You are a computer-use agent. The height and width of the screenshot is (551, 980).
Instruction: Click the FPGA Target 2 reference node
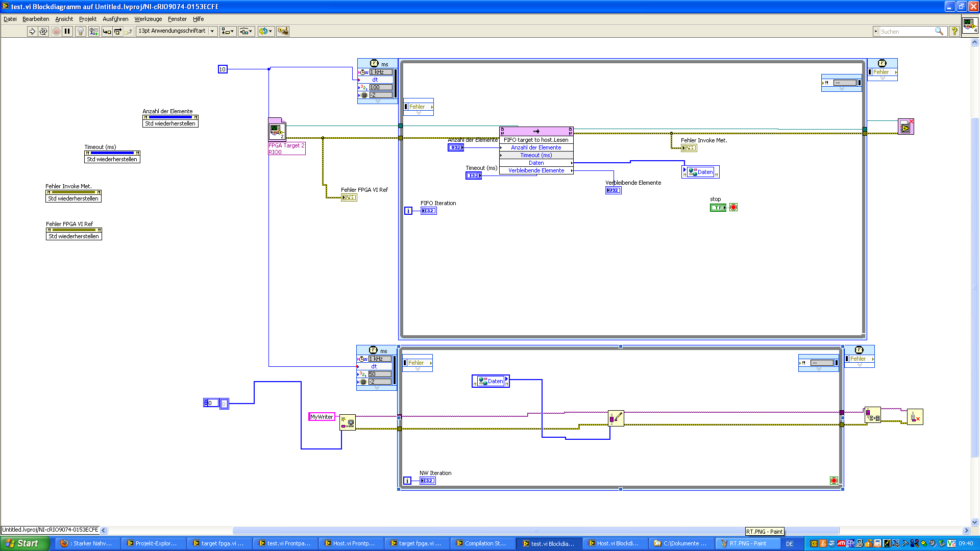277,131
